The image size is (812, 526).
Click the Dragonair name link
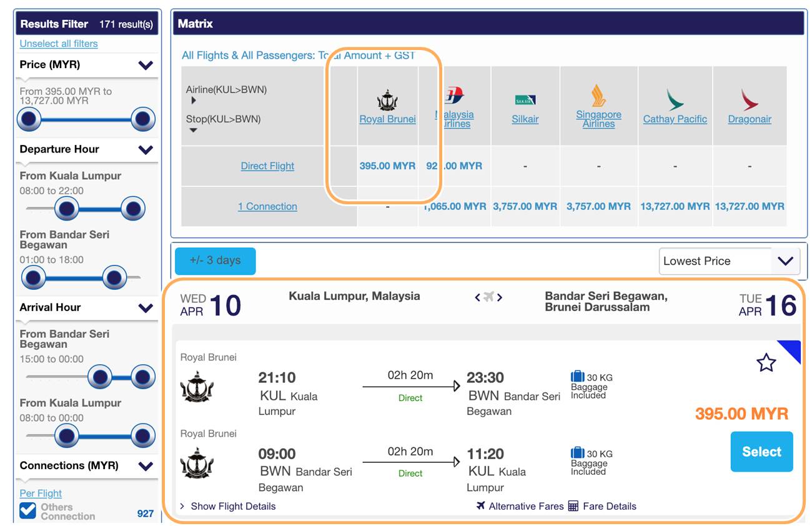pyautogui.click(x=750, y=119)
